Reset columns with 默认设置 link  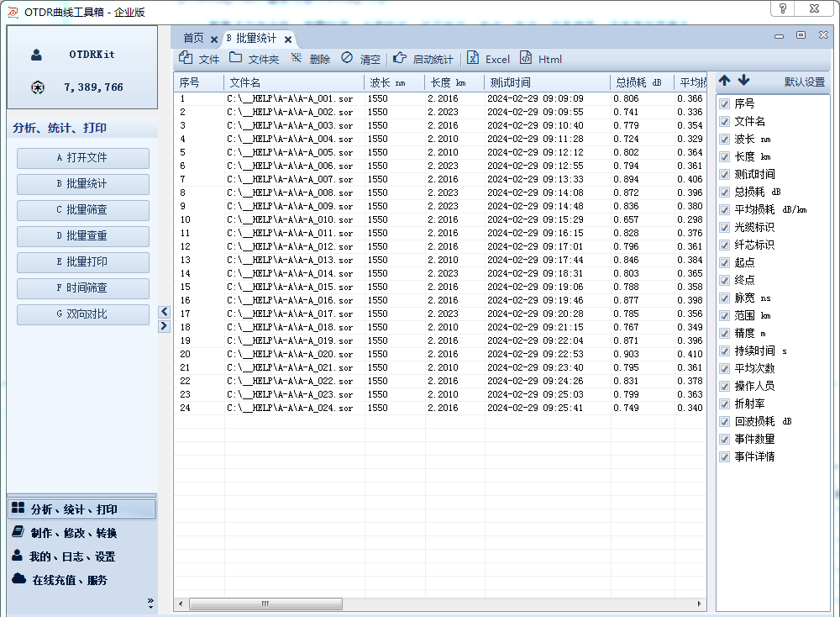(805, 82)
